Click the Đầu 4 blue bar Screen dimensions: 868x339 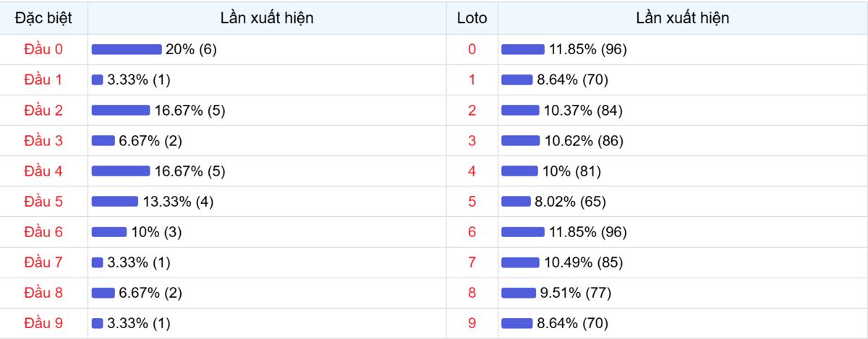tap(121, 171)
